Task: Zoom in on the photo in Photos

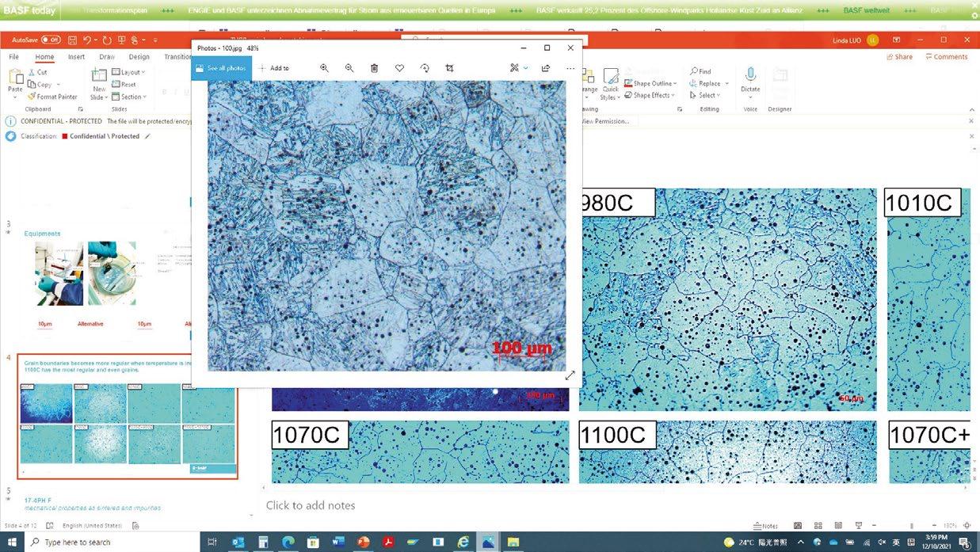Action: coord(324,68)
